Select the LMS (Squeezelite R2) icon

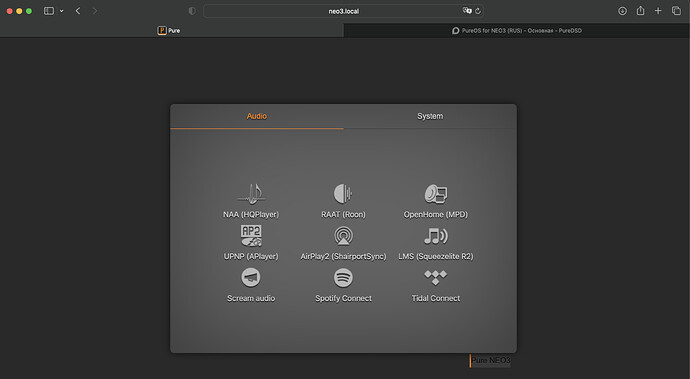point(436,236)
